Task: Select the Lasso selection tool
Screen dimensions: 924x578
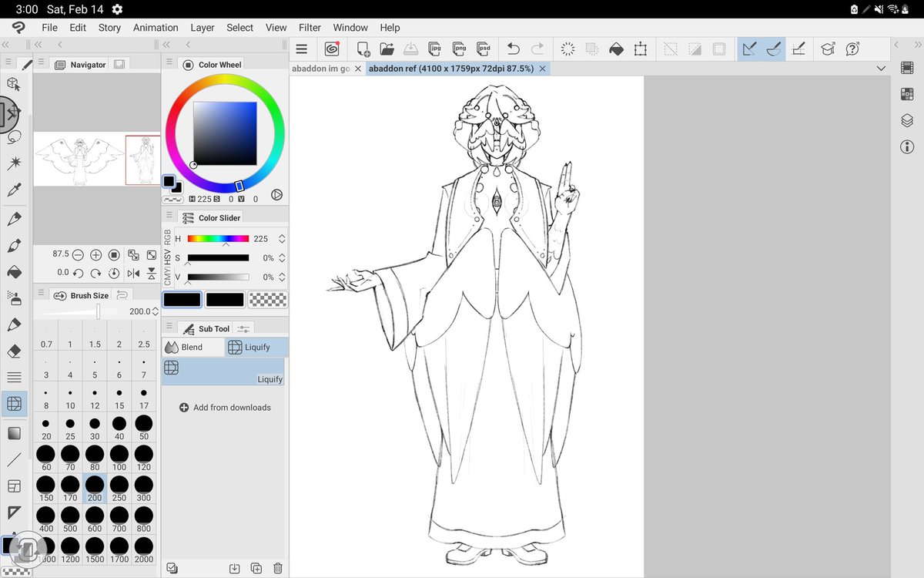Action: click(13, 138)
